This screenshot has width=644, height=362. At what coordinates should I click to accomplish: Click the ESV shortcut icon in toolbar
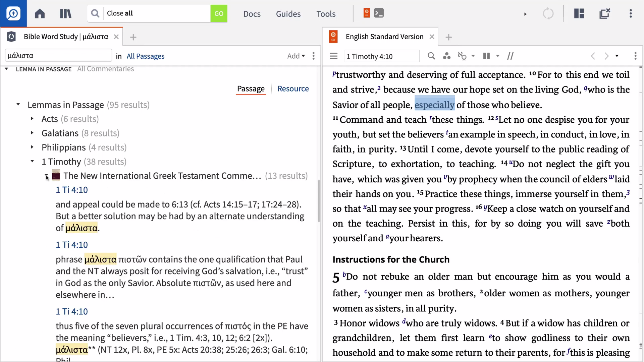[367, 13]
